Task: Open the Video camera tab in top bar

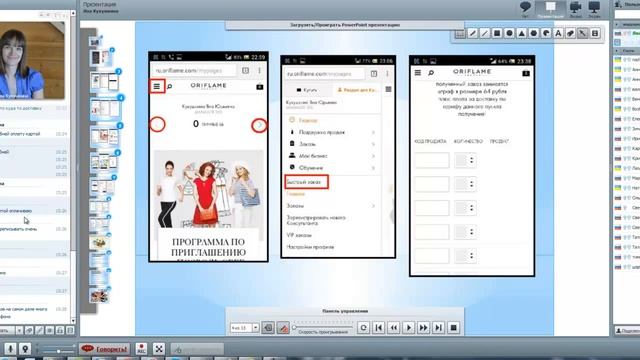Action: coord(576,9)
